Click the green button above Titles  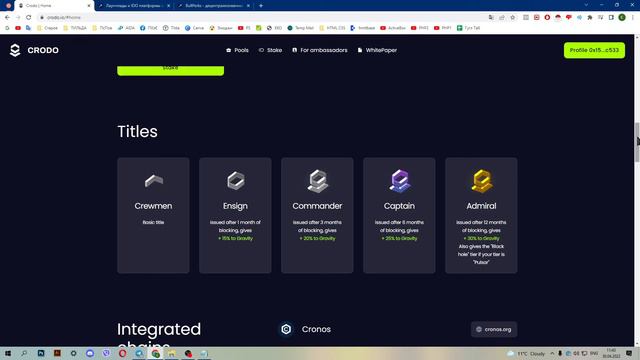[171, 70]
